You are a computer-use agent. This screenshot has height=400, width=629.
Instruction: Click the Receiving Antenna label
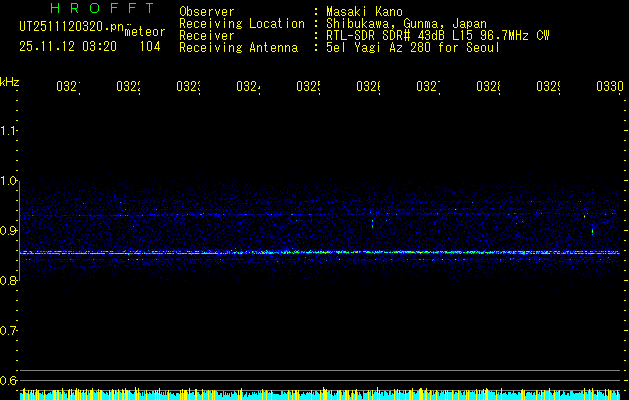(239, 48)
